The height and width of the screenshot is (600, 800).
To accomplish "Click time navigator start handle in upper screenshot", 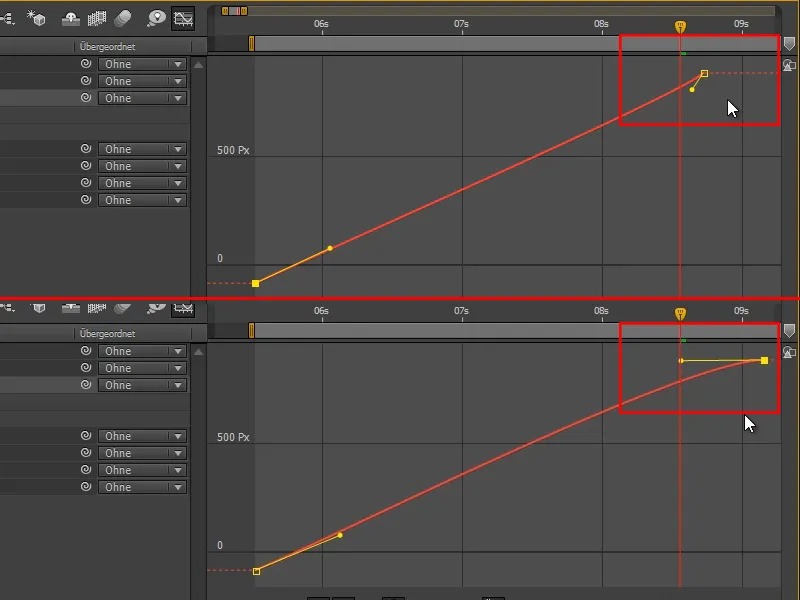I will pos(224,11).
